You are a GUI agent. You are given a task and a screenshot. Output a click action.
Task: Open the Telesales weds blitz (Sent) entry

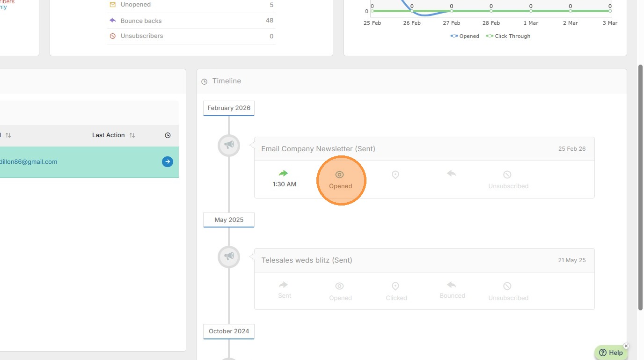point(307,260)
